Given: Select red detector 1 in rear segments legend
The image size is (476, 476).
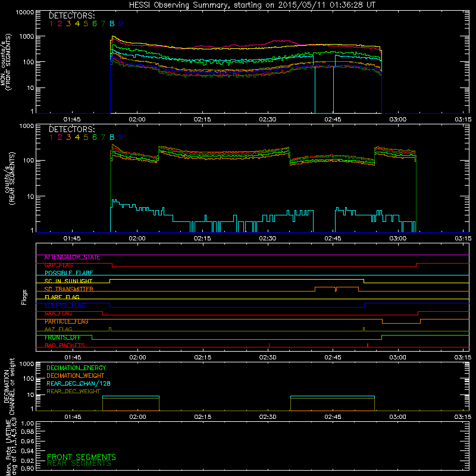Looking at the screenshot, I should 51,137.
